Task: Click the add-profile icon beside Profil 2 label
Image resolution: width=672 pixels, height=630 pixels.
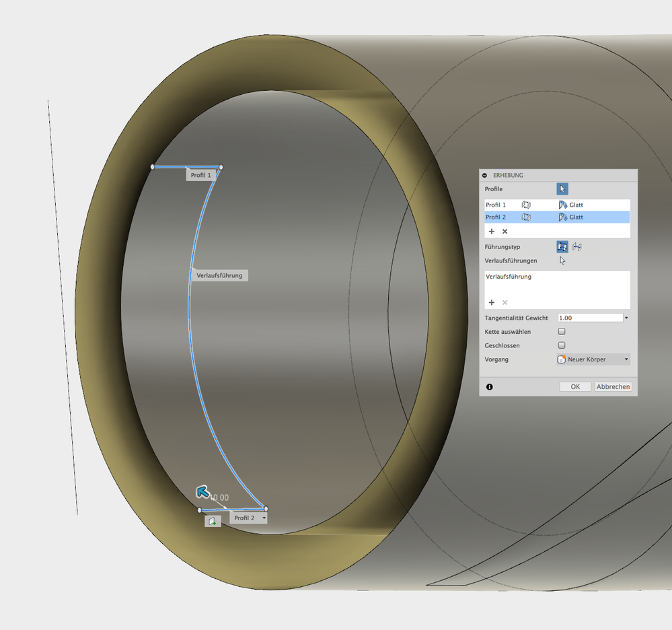Action: pyautogui.click(x=213, y=522)
